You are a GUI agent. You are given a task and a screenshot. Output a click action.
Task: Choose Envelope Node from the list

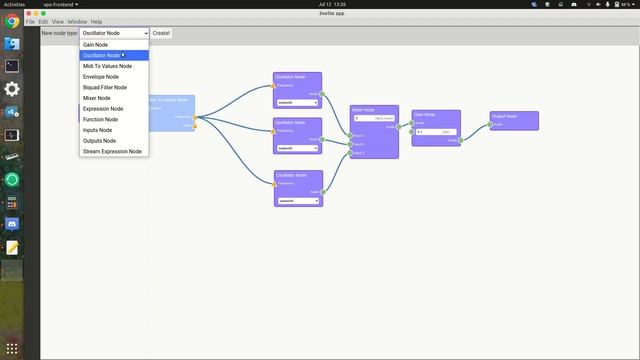pyautogui.click(x=114, y=77)
